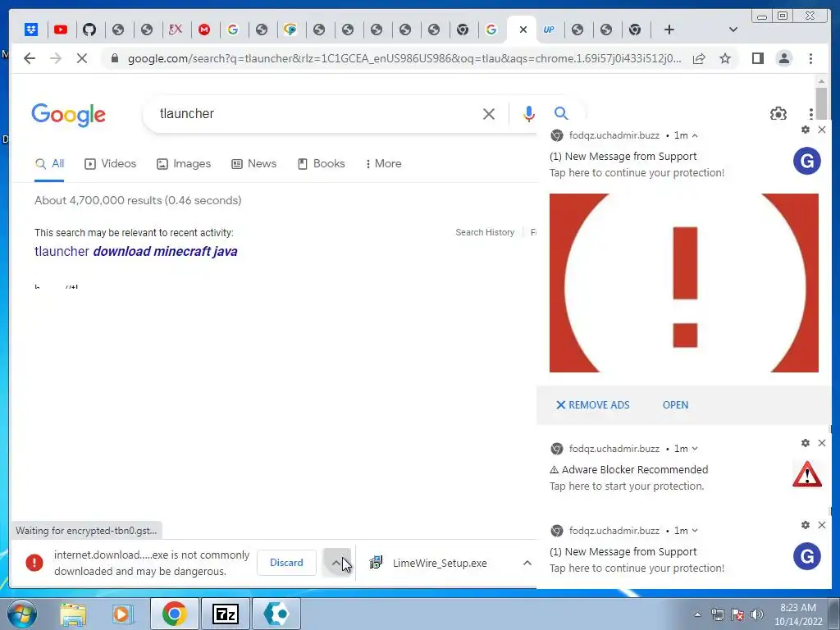Click the Google logo

69,114
